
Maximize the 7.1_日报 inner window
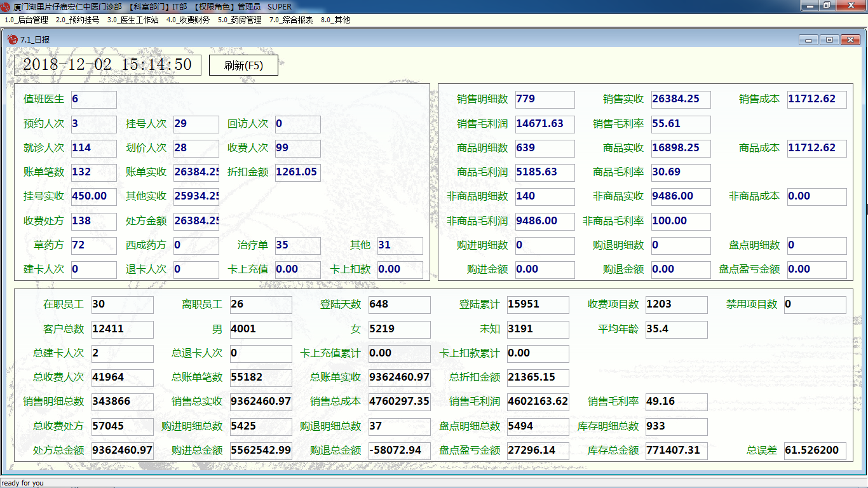pyautogui.click(x=829, y=39)
